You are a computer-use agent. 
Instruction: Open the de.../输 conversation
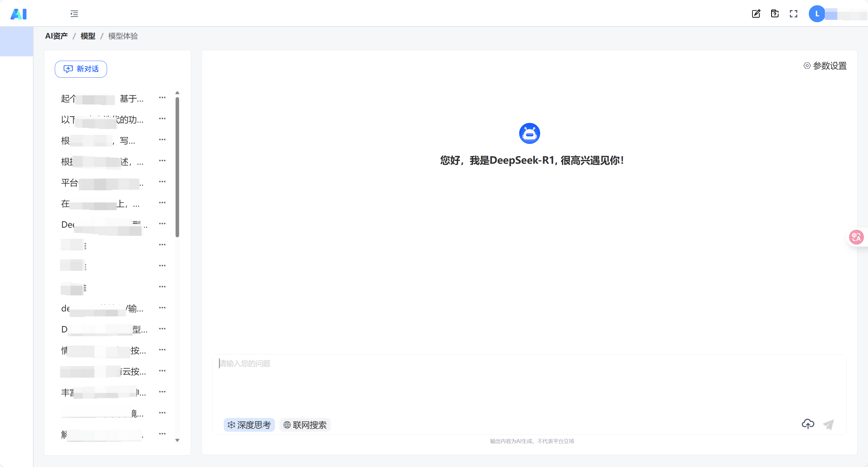click(102, 309)
